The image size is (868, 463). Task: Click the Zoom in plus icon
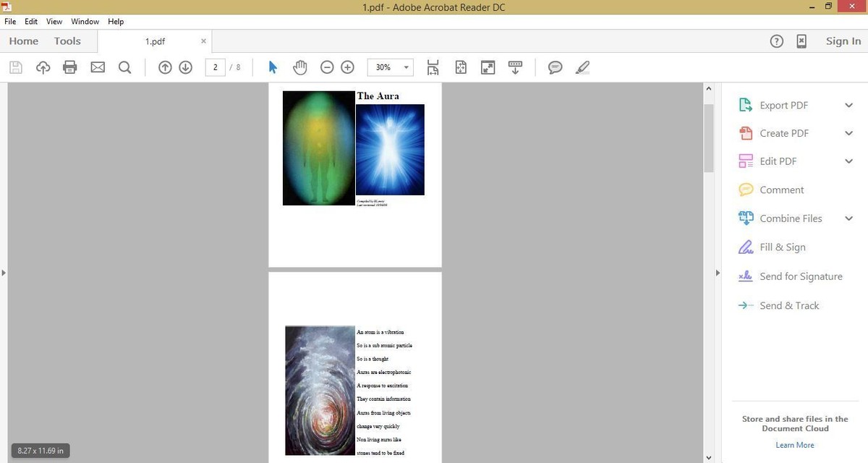coord(347,67)
